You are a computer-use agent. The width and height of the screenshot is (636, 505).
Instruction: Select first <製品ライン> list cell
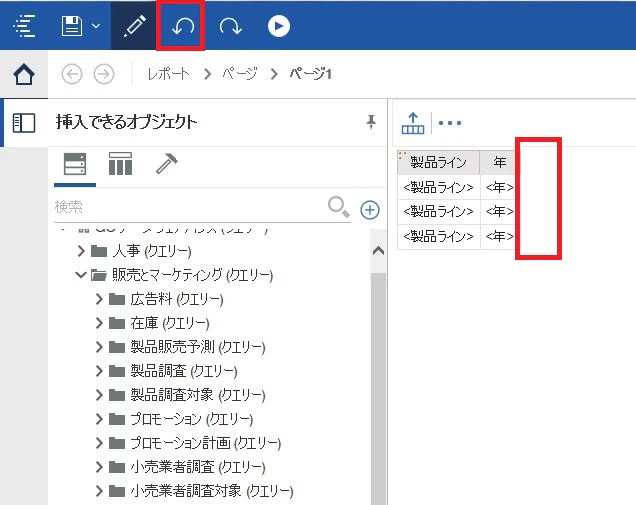click(x=438, y=187)
